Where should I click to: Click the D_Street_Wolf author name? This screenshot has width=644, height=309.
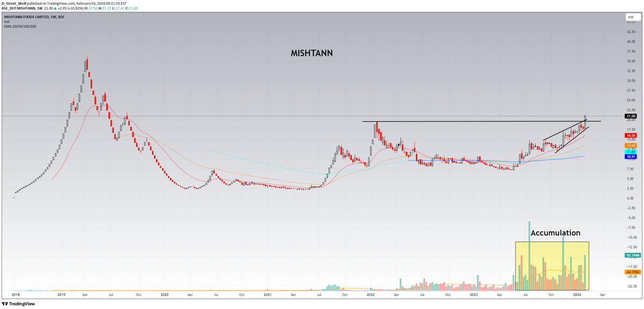pos(14,3)
